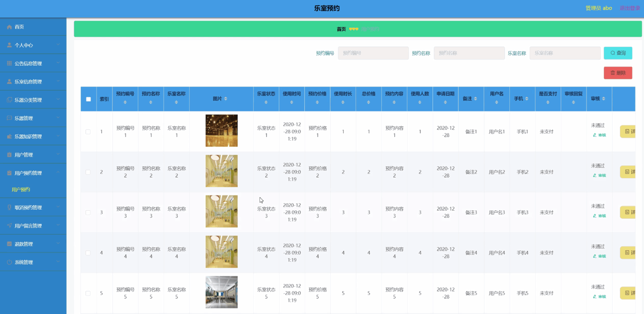This screenshot has height=314, width=644.
Task: Expand the 乐室信息管理 sidebar menu chevron
Action: 57,81
